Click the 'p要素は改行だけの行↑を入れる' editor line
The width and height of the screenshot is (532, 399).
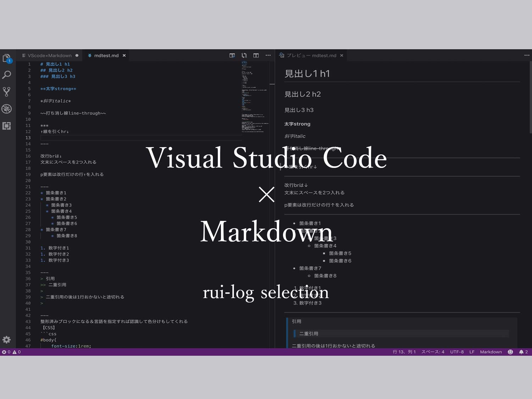[72, 174]
